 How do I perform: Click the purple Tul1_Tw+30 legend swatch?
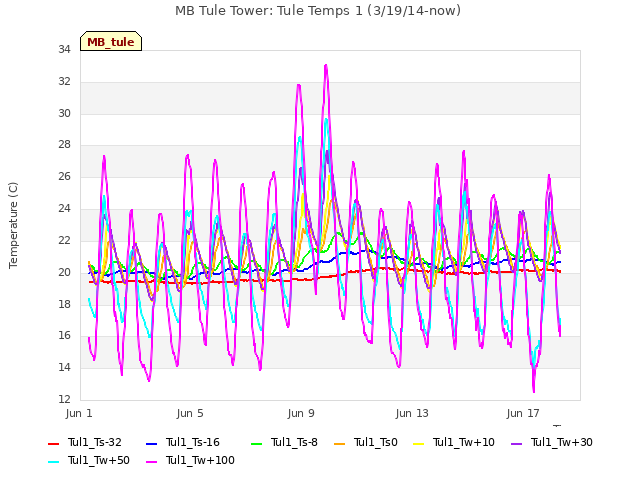click(516, 444)
